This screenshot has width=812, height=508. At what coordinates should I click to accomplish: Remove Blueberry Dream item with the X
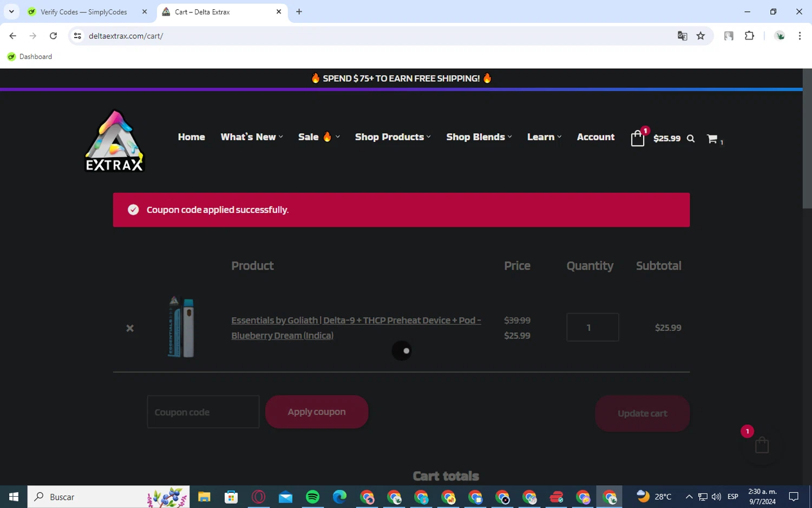click(x=130, y=328)
